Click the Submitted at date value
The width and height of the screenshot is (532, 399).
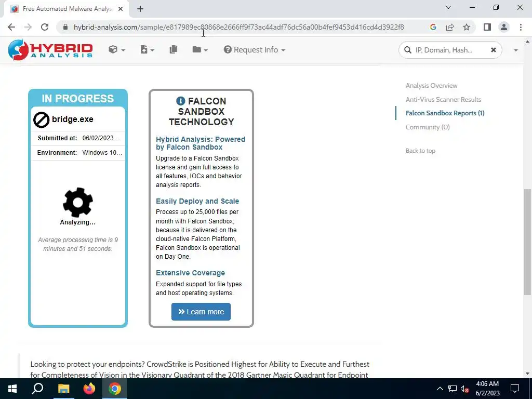click(x=101, y=138)
